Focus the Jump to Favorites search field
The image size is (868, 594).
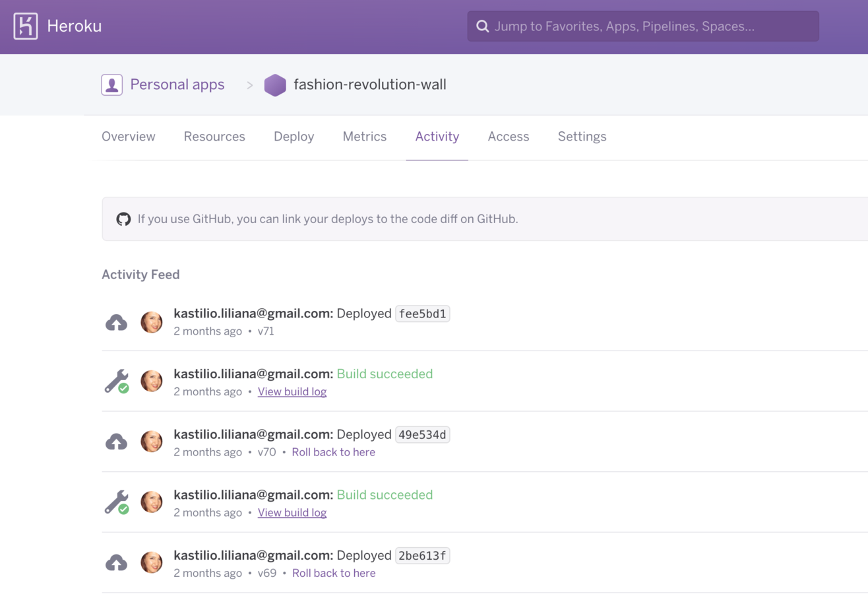[643, 26]
